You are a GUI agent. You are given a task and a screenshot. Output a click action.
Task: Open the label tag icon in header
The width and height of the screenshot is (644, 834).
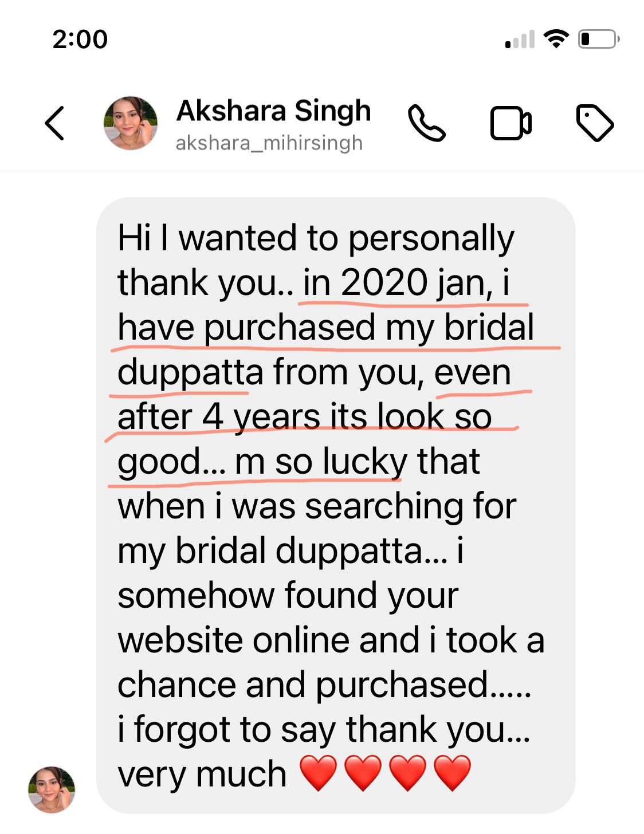(594, 123)
